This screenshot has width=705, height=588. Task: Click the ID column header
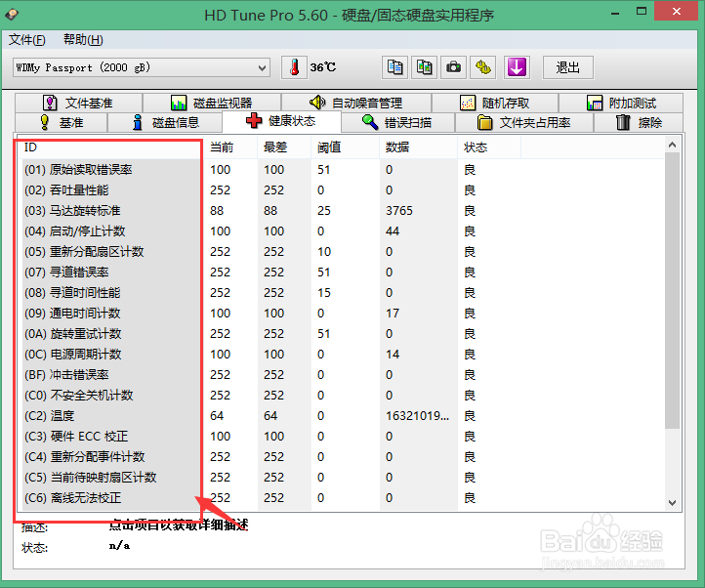[110, 147]
